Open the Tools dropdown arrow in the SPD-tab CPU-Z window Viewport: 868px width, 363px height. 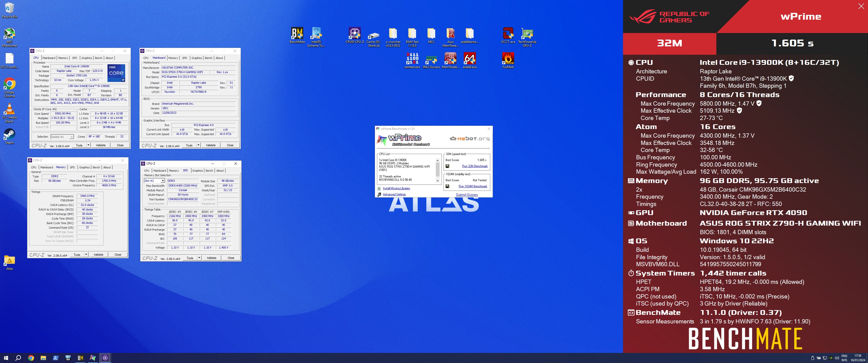coord(199,258)
